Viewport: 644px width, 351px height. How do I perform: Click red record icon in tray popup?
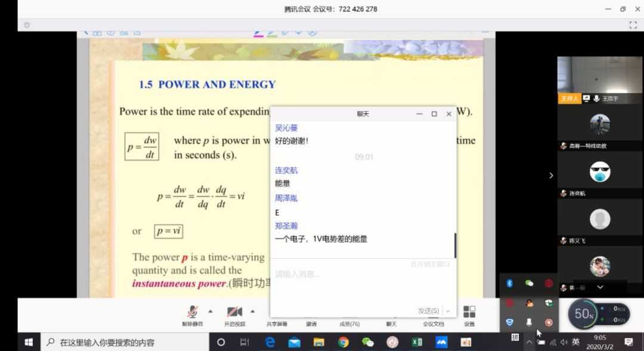click(549, 322)
